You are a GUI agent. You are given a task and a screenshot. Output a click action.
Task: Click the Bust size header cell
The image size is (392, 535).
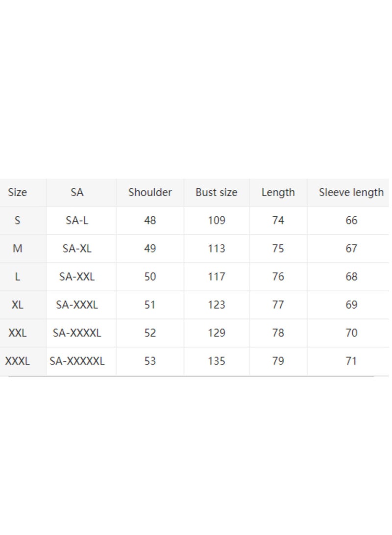pos(217,192)
